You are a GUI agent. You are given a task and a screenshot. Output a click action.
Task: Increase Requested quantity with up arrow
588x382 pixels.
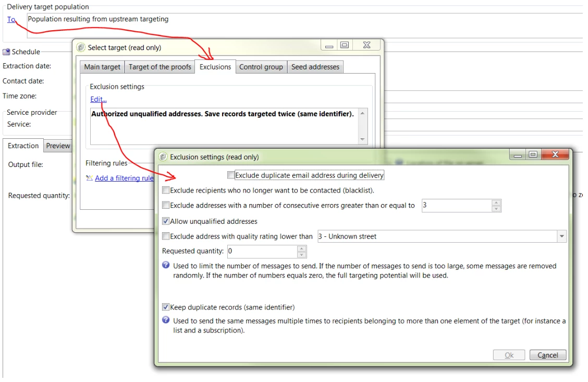[301, 248]
